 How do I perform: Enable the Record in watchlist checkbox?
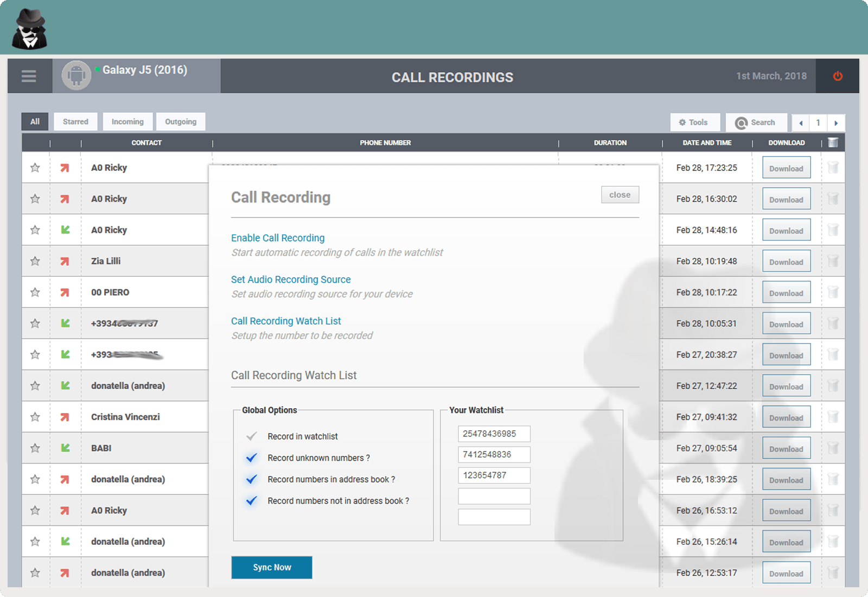tap(251, 436)
